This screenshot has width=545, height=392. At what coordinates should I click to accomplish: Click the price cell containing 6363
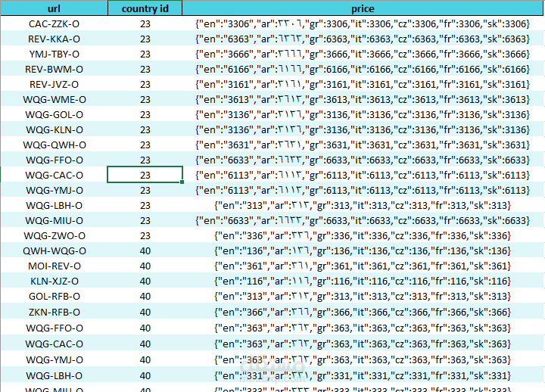click(363, 39)
